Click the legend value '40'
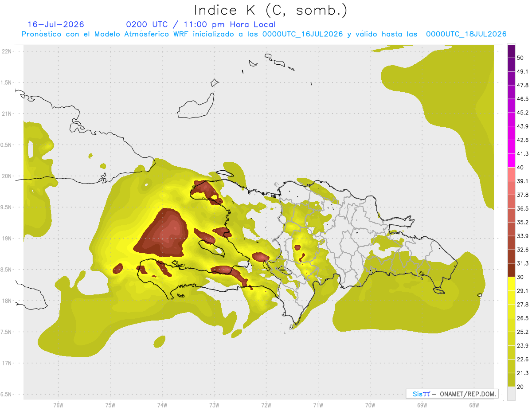This screenshot has height=411, width=532. pyautogui.click(x=521, y=168)
